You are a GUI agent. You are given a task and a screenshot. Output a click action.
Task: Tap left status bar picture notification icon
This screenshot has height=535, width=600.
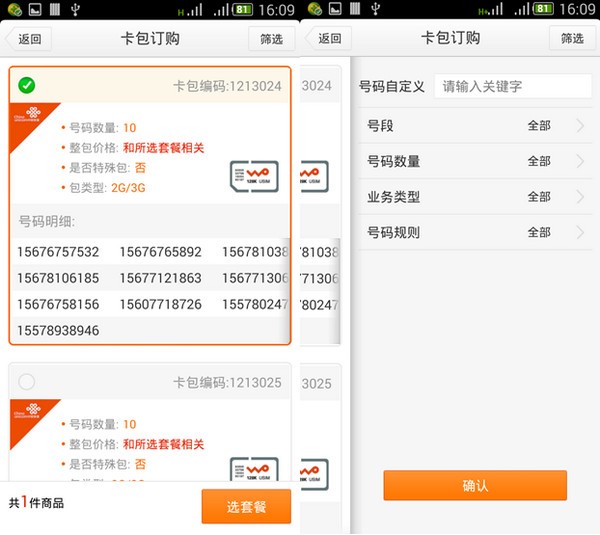pos(35,9)
